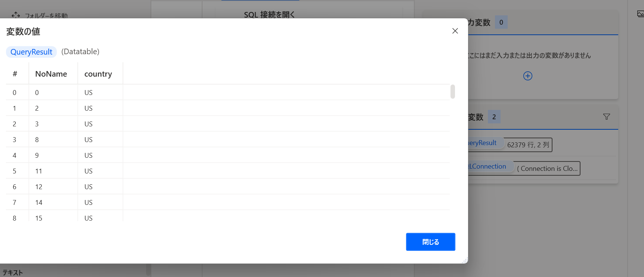Select the QueryResult variable name chip
This screenshot has width=644, height=277.
click(x=31, y=52)
